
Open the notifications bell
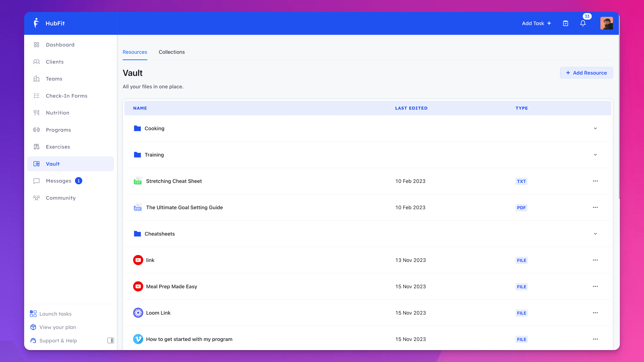(583, 23)
